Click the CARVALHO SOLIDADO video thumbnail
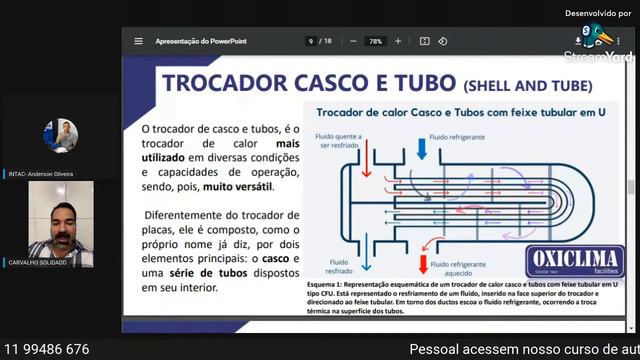 61,224
